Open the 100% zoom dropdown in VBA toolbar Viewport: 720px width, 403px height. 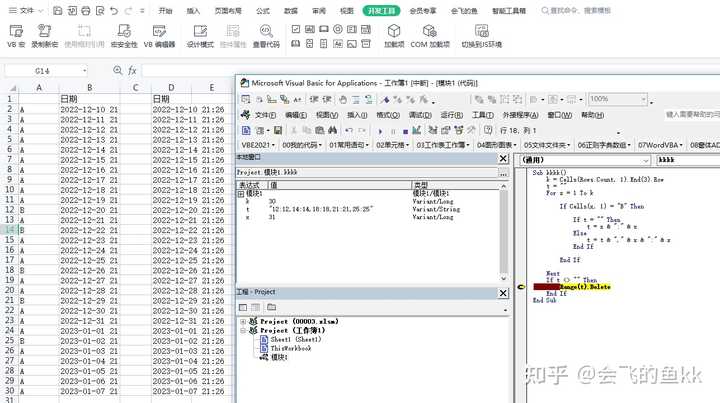coord(643,99)
